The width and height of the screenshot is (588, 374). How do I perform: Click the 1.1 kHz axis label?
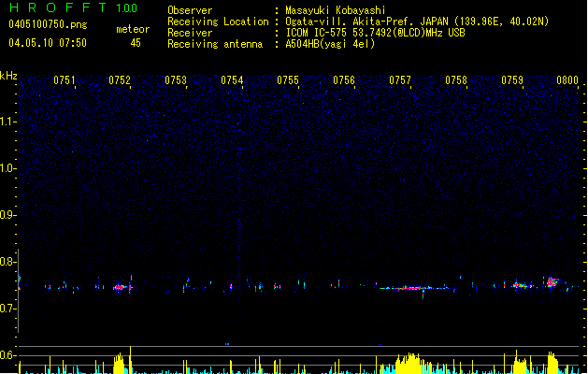click(x=7, y=122)
